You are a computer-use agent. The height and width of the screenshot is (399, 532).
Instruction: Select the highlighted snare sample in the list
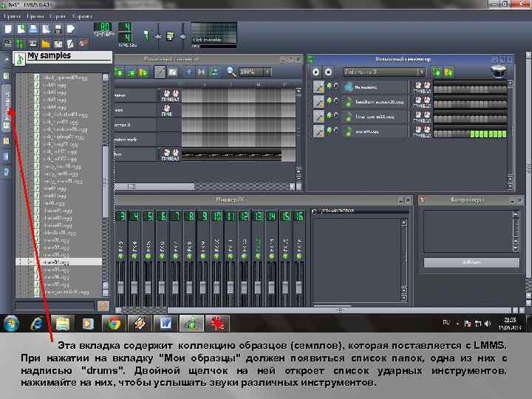click(58, 262)
